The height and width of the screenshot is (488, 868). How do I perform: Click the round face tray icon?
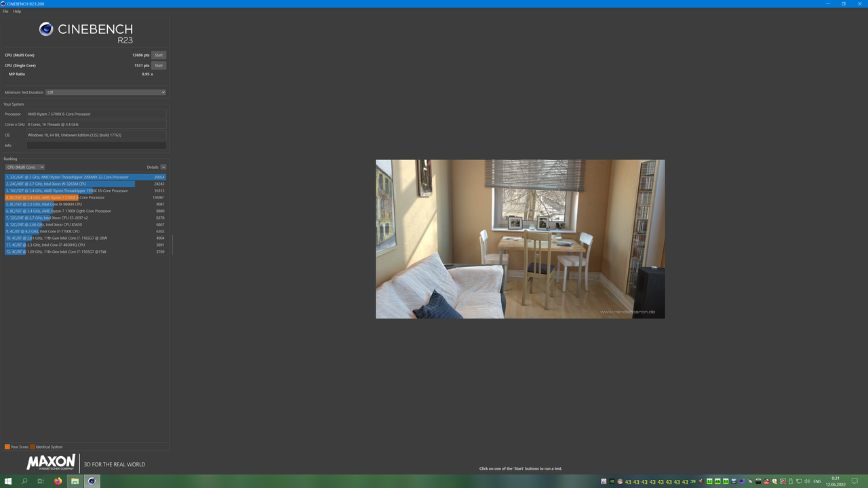pos(620,481)
